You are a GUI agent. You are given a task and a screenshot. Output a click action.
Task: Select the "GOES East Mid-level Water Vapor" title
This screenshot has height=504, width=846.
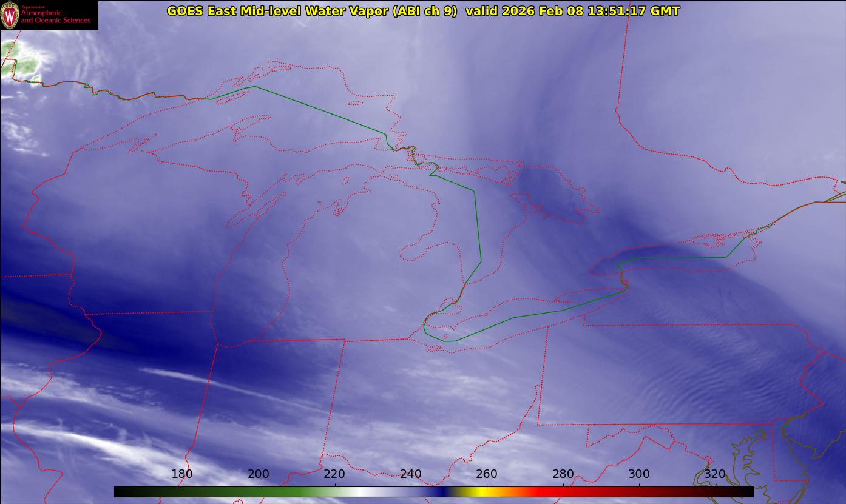click(x=277, y=11)
